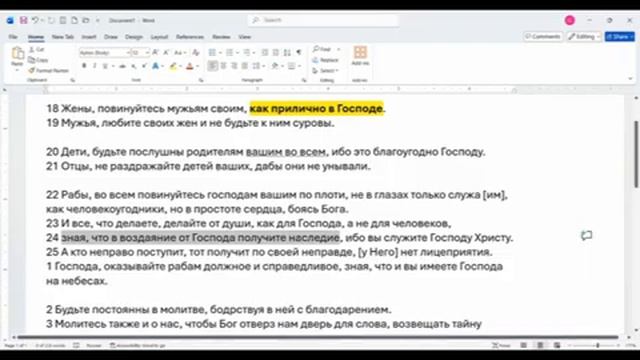Open the Add-ins button
Image resolution: width=640 pixels, height=360 pixels.
click(360, 56)
